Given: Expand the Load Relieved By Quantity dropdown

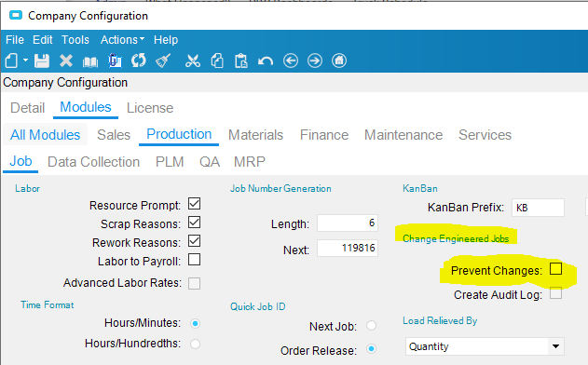Looking at the screenshot, I should pyautogui.click(x=555, y=346).
